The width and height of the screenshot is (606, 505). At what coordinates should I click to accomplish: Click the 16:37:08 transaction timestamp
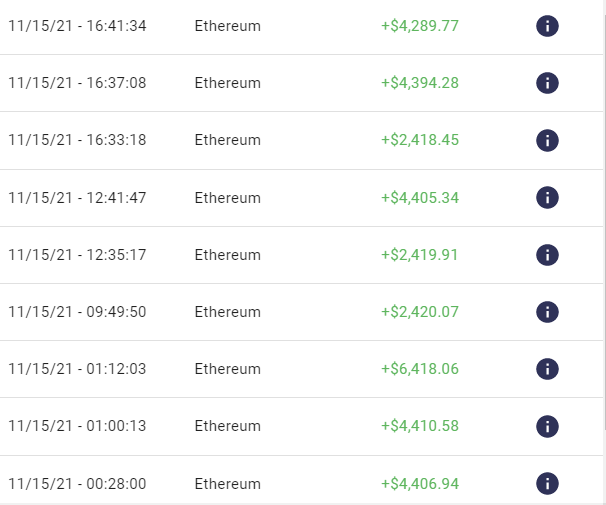coord(77,83)
